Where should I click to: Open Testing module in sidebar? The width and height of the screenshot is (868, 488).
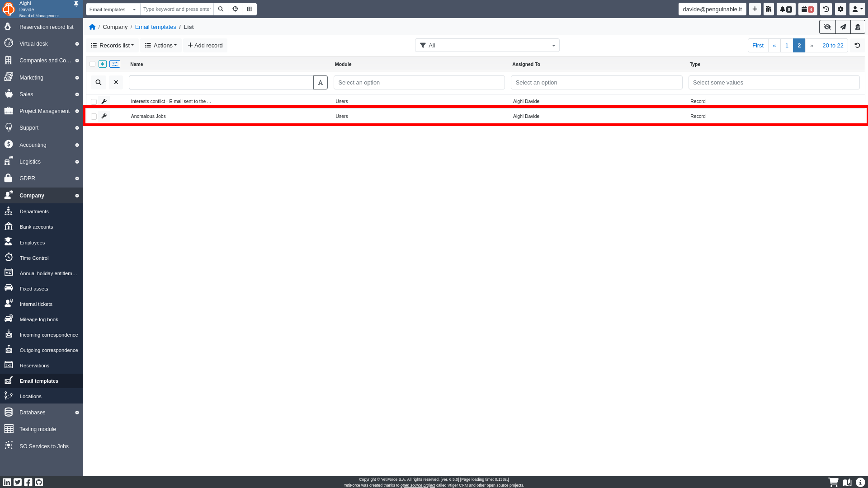pos(42,429)
